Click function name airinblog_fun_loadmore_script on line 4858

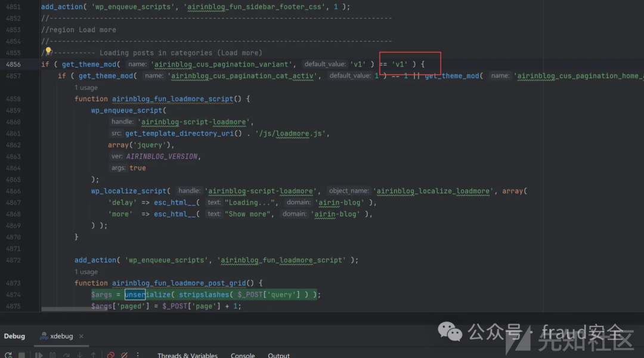click(x=172, y=99)
